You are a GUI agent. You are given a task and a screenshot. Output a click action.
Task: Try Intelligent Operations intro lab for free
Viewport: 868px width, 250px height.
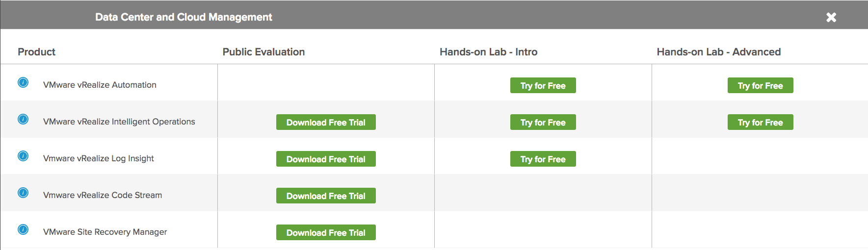[x=543, y=122]
